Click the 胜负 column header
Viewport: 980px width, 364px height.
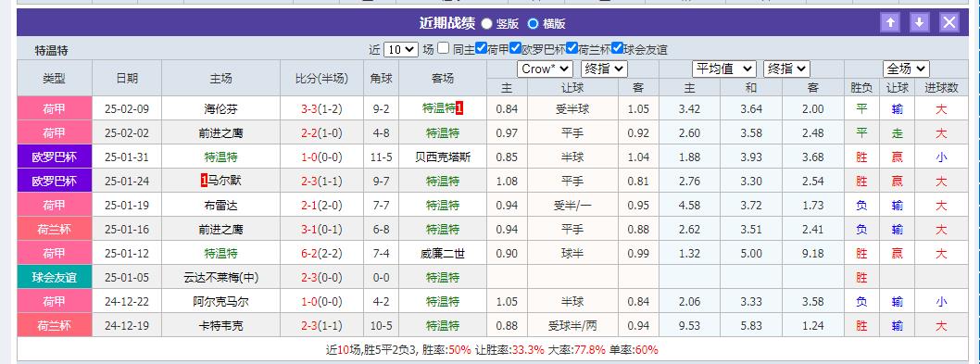coord(861,88)
